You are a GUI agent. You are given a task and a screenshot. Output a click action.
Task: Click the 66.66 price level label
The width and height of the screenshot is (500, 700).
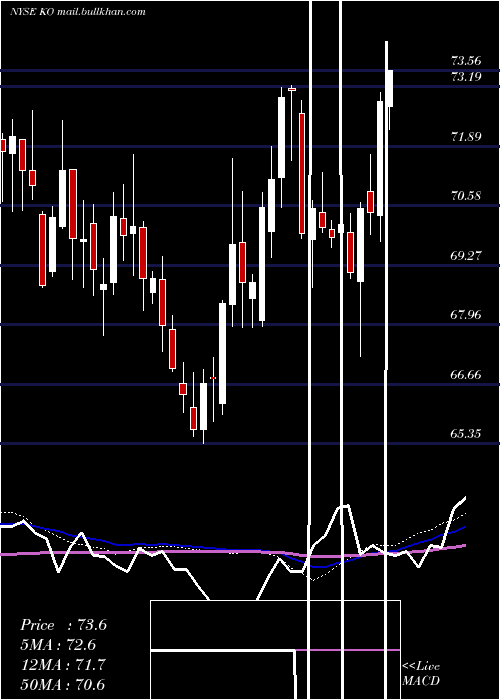tap(466, 374)
